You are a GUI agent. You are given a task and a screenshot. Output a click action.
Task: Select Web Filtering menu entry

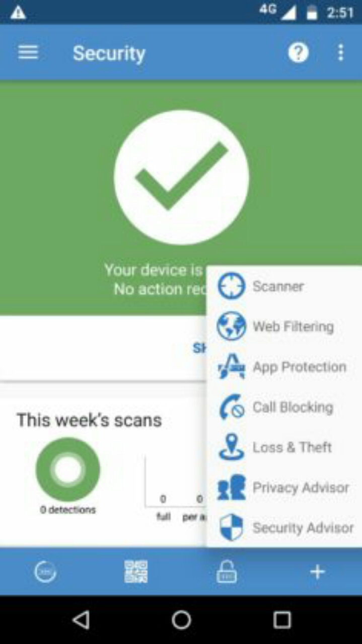(284, 327)
